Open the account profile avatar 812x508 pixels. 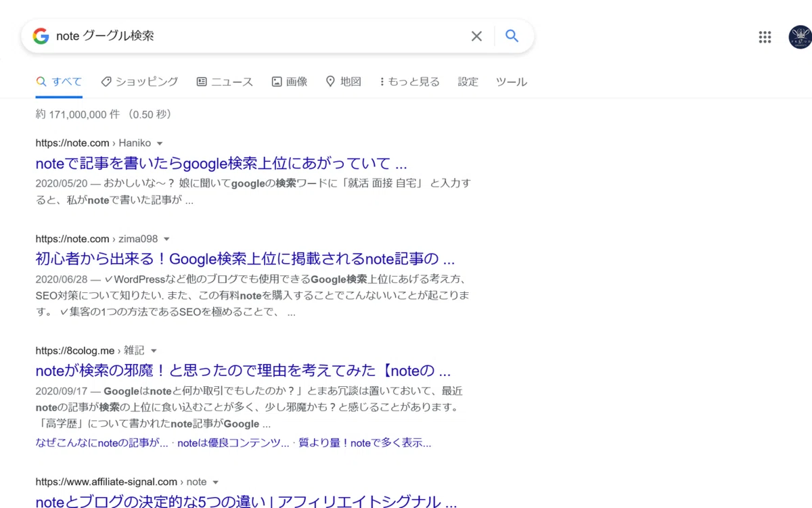pos(800,37)
